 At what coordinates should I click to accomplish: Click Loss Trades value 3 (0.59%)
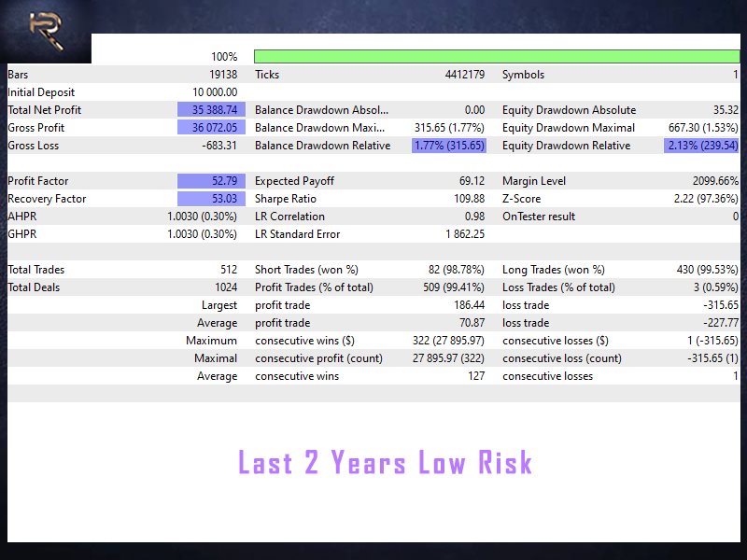click(715, 287)
